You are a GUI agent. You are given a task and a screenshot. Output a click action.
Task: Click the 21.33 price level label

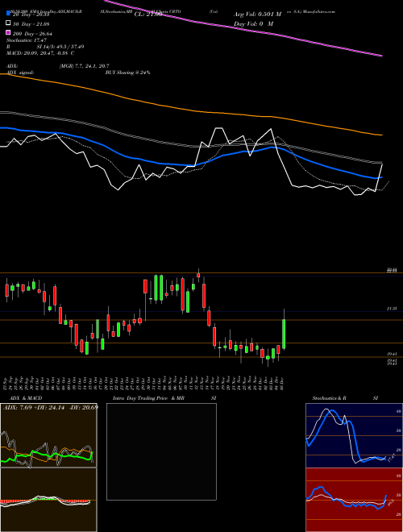(x=392, y=309)
